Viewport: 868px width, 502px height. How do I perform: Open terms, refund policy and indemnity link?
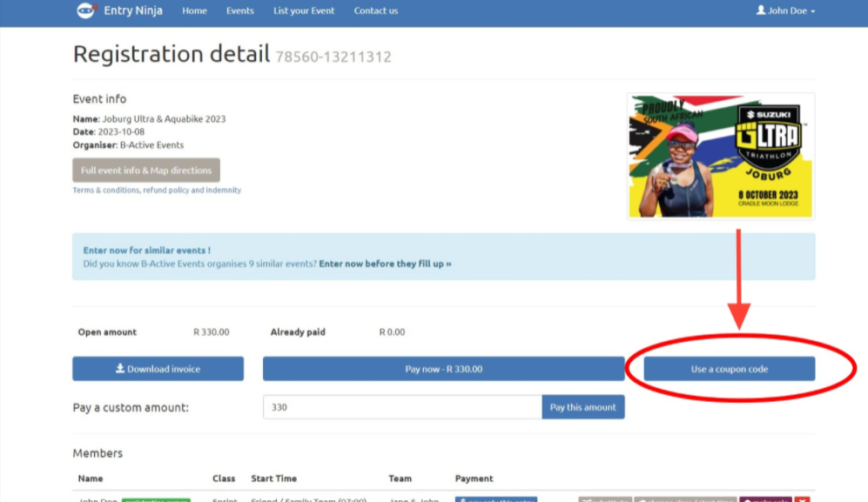point(157,190)
